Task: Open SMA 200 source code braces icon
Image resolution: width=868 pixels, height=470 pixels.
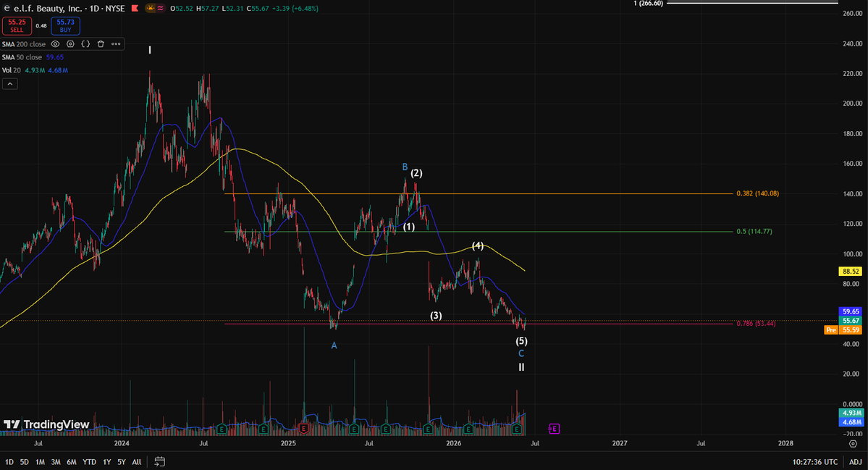Action: [85, 43]
